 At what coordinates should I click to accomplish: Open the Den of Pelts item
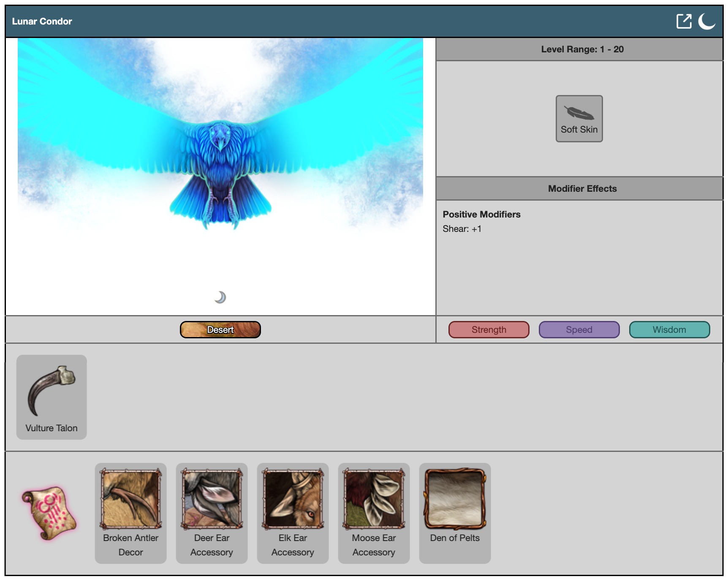(x=455, y=513)
